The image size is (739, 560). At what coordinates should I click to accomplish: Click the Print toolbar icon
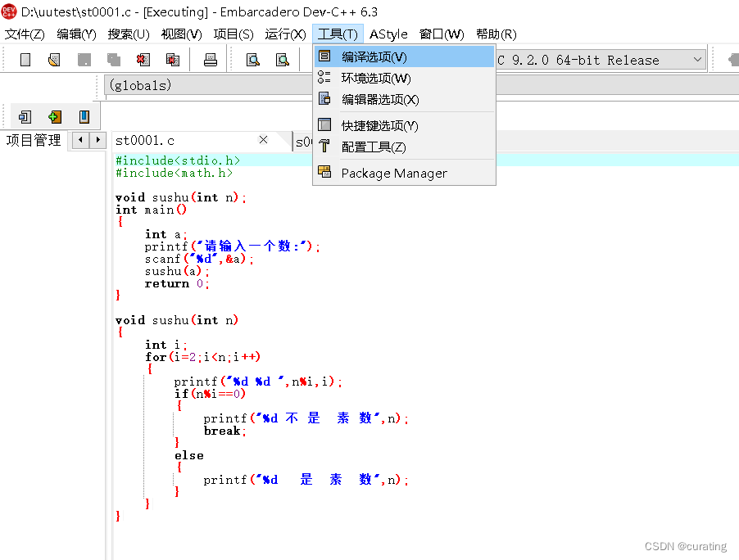[211, 60]
